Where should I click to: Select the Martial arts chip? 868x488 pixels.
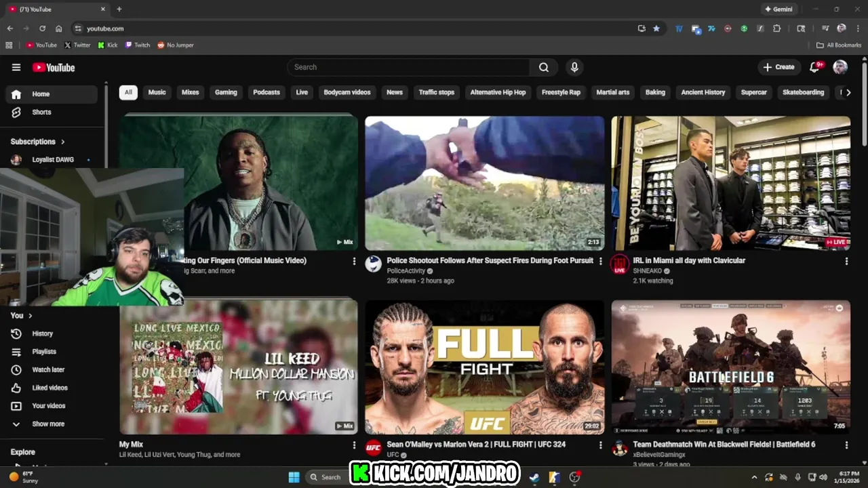pos(613,92)
